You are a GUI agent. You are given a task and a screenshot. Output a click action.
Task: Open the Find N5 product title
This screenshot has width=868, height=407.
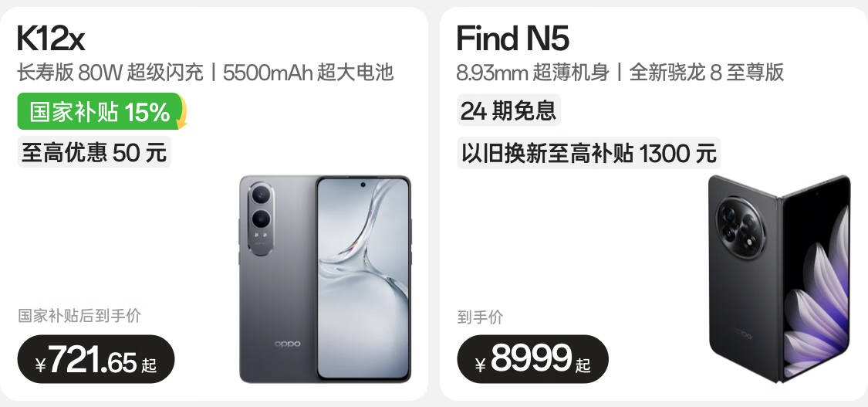click(512, 39)
